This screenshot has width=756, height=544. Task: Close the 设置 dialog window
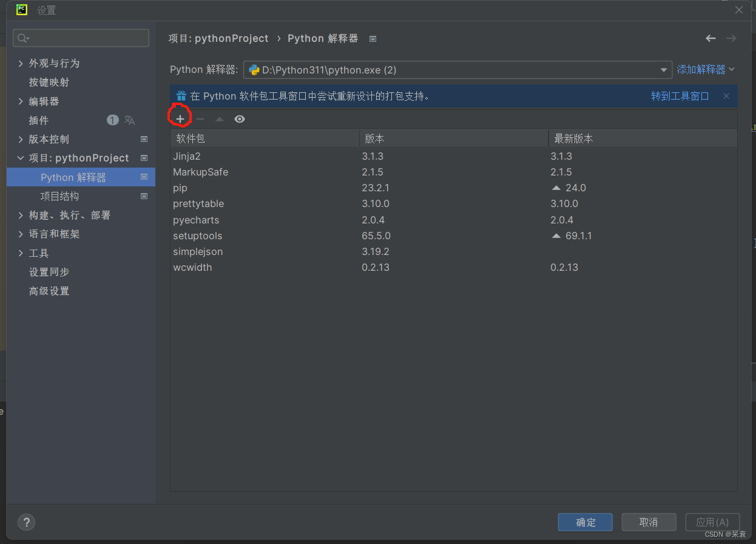(739, 10)
